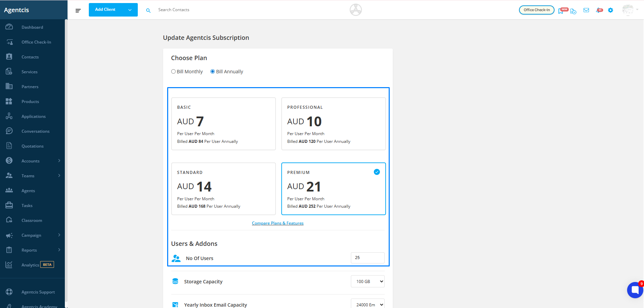644x308 pixels.
Task: Click the Quotations document icon
Action: point(9,146)
